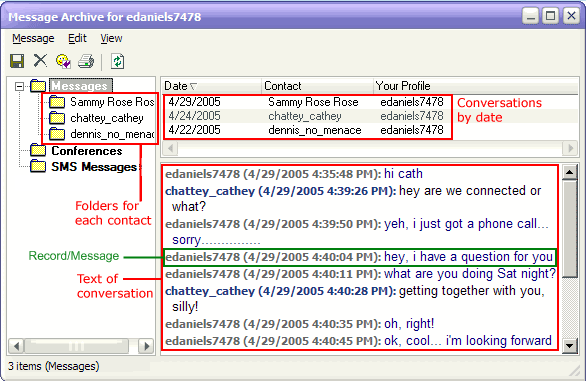The height and width of the screenshot is (381, 586).
Task: Click the folder tree right scroll arrow
Action: click(x=146, y=346)
